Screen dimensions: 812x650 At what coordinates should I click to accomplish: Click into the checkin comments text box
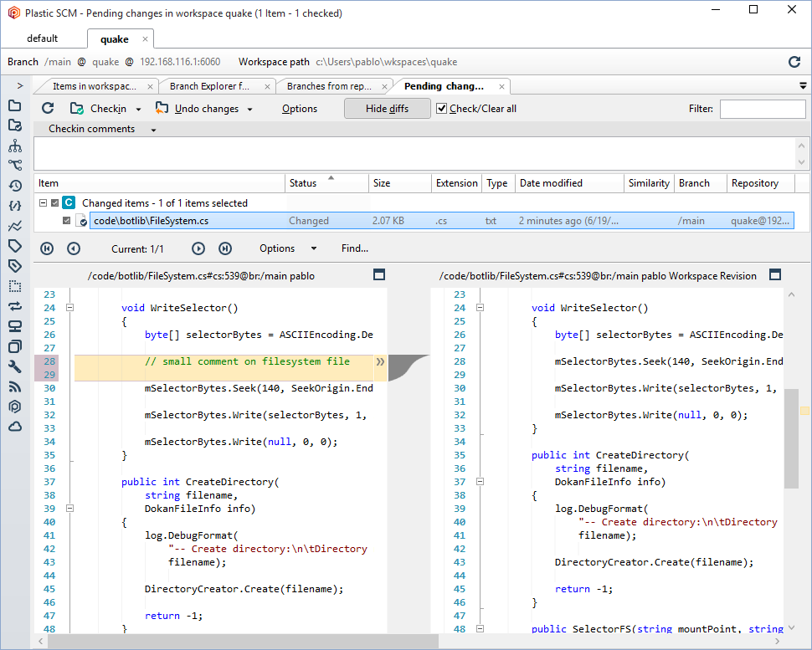pos(414,153)
